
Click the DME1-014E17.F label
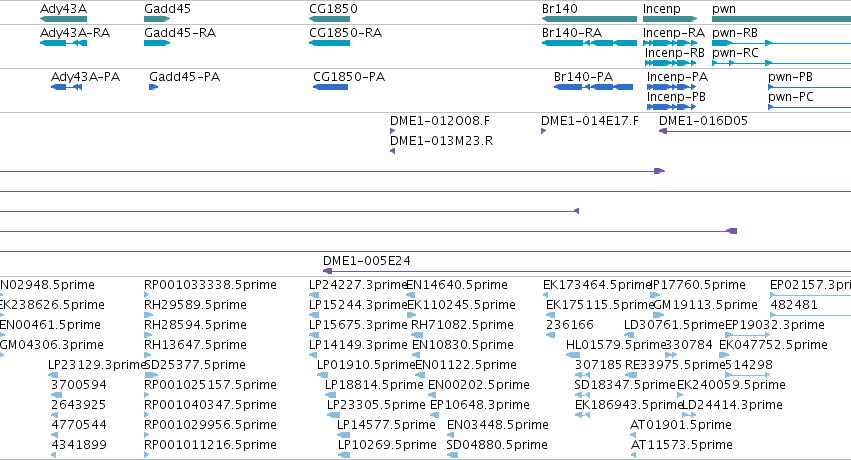590,121
